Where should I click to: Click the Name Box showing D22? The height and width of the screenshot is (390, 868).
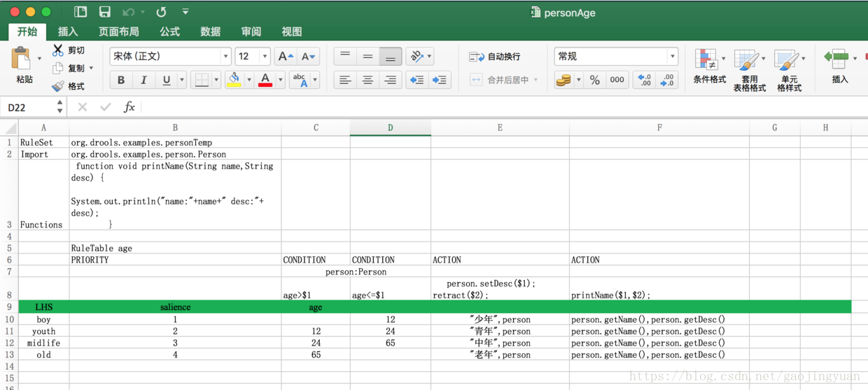[29, 107]
